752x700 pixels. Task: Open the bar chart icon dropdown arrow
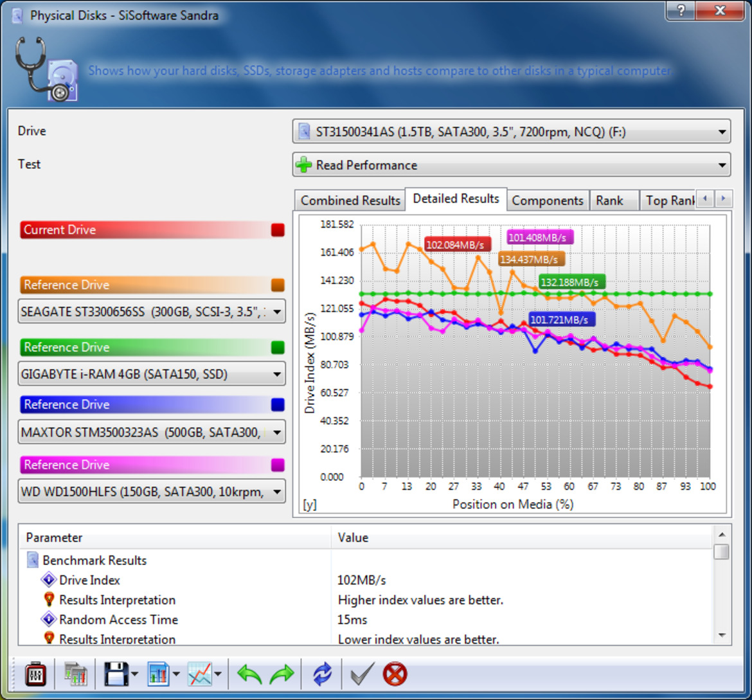176,674
